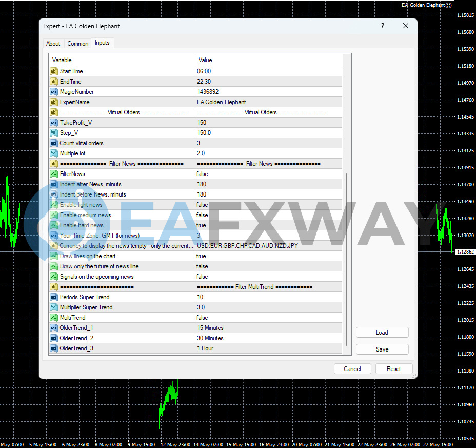Click the Enable light news boolean icon
The width and height of the screenshot is (476, 448).
[x=53, y=205]
